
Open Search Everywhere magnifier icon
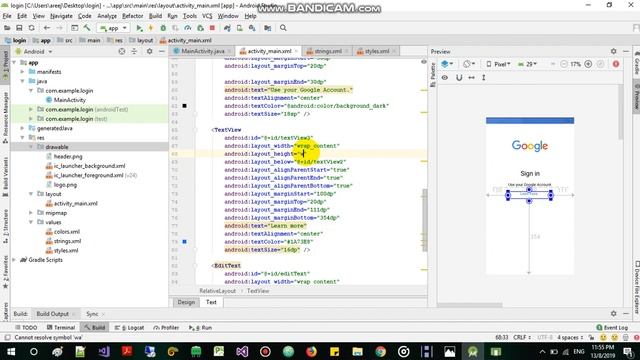(283, 28)
